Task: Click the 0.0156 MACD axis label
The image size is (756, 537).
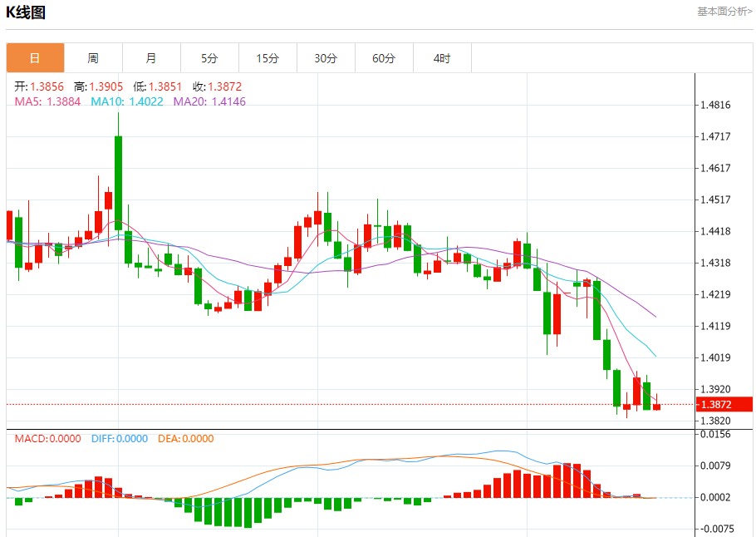Action: 715,434
